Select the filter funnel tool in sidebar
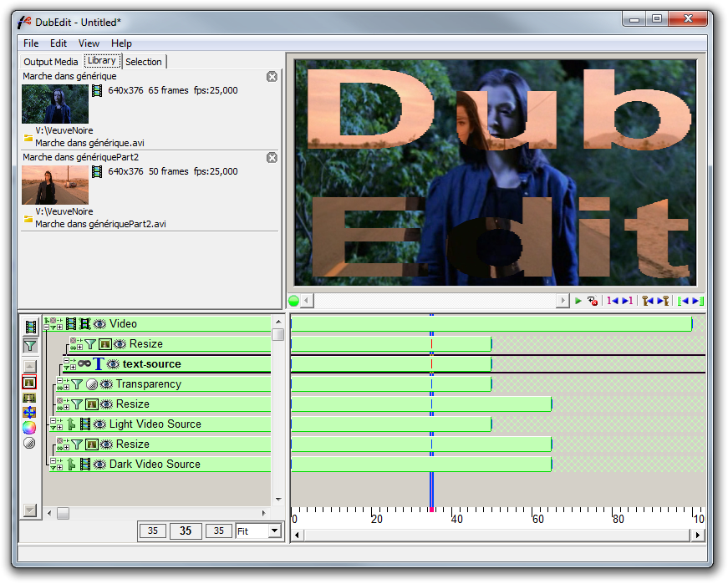The width and height of the screenshot is (728, 584). pyautogui.click(x=30, y=345)
